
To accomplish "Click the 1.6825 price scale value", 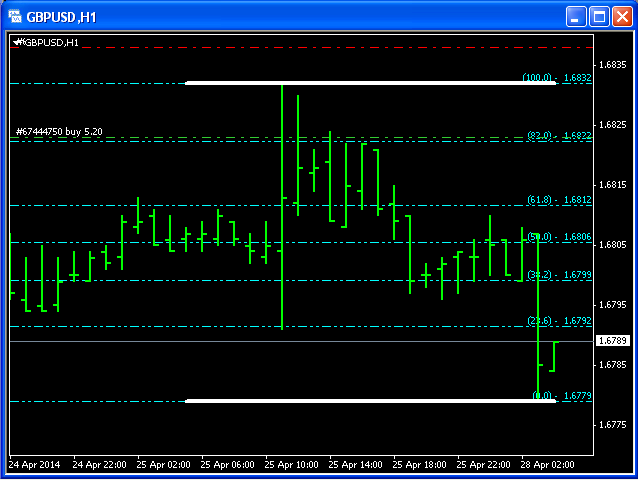I will [x=612, y=125].
